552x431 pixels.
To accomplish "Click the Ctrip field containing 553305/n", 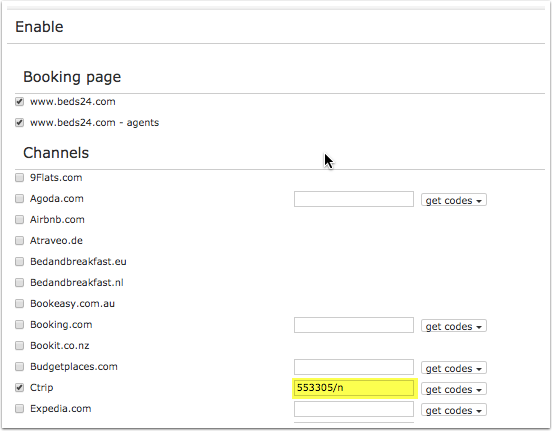I will [x=354, y=388].
